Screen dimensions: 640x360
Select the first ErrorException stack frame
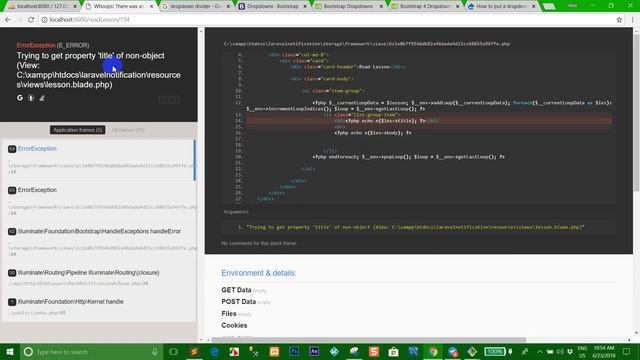[99, 160]
